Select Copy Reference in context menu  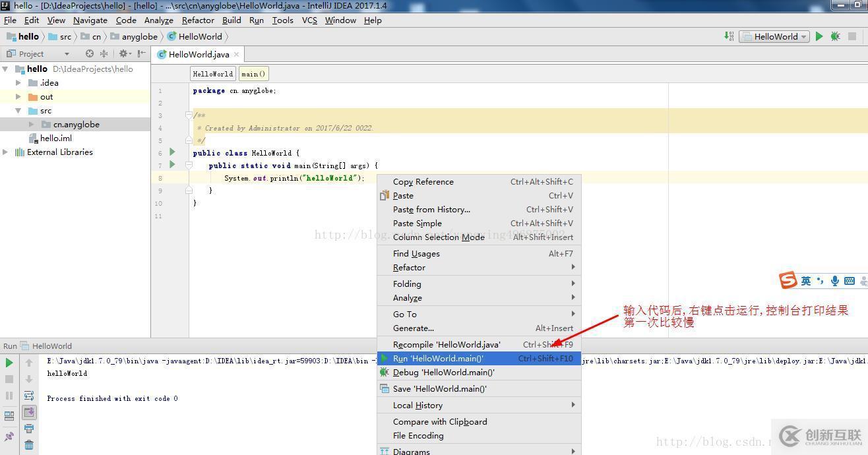click(x=478, y=181)
